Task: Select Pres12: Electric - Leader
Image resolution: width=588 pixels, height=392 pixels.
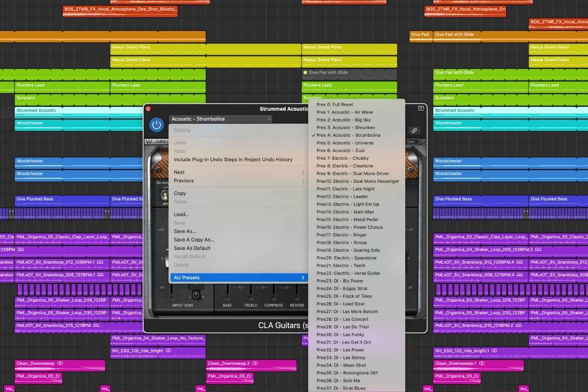Action: (356, 196)
